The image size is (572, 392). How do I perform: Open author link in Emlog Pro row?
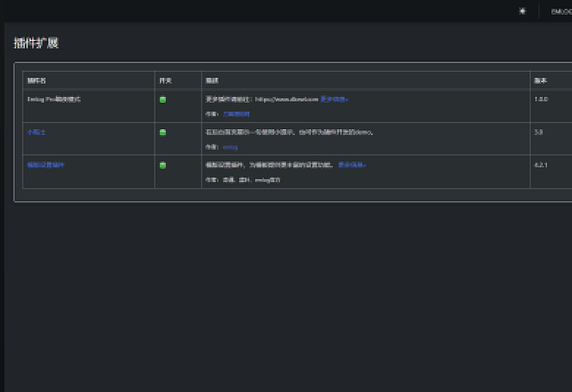point(236,114)
